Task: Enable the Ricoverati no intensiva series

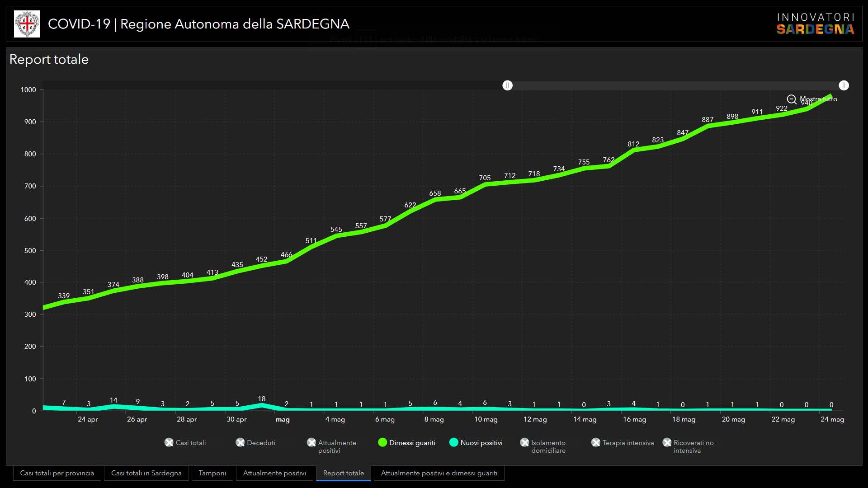Action: pyautogui.click(x=667, y=443)
